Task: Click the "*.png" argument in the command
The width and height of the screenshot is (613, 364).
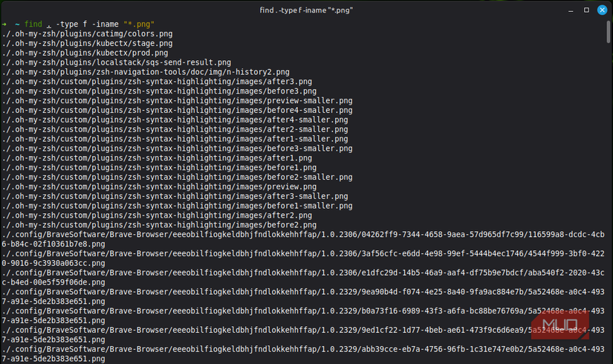Action: coord(139,25)
